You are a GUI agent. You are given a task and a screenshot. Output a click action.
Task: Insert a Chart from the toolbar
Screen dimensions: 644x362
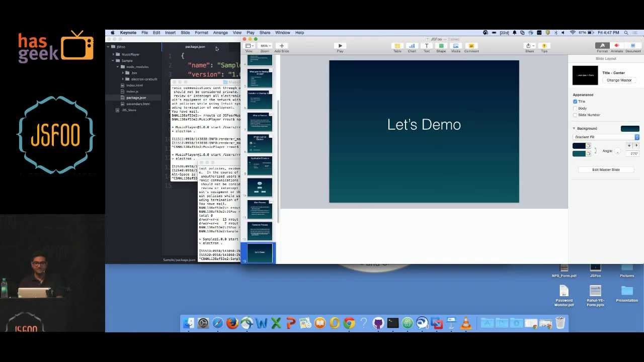412,46
